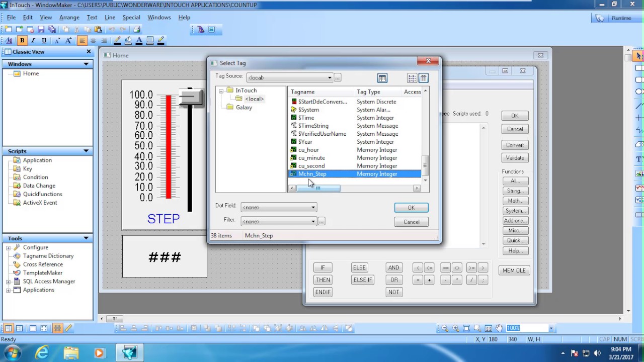This screenshot has width=644, height=362.
Task: Open the Line menu
Action: click(110, 18)
